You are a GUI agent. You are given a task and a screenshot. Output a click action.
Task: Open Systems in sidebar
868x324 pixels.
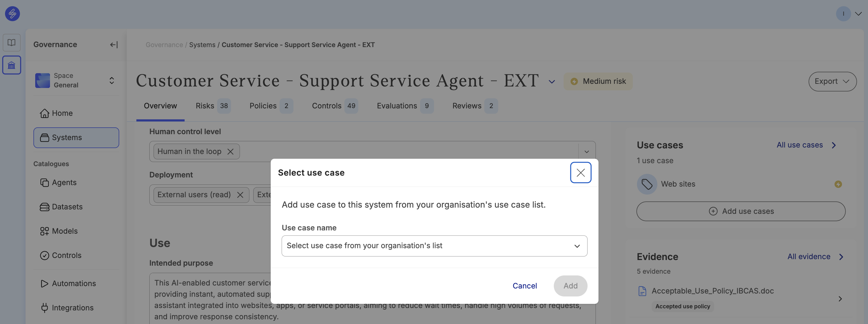pyautogui.click(x=76, y=137)
